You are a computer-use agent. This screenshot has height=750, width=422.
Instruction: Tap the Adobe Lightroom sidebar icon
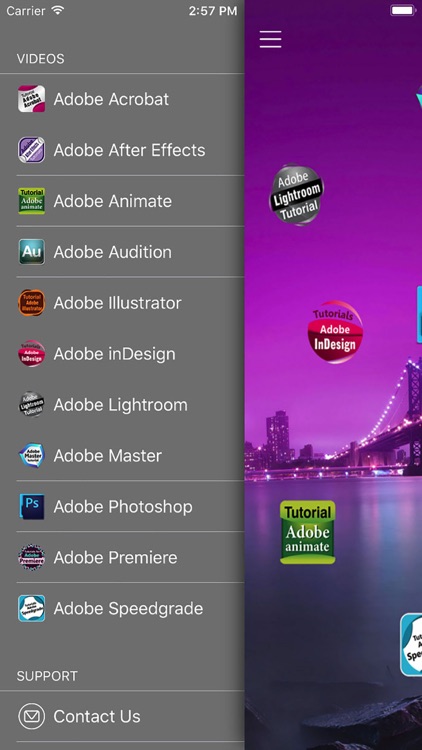(32, 405)
